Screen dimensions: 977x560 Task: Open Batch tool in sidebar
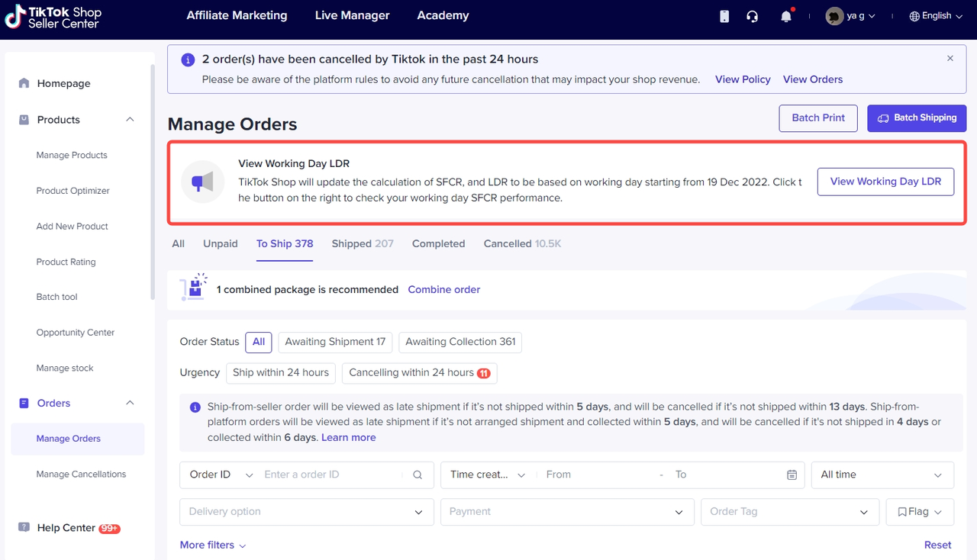57,298
